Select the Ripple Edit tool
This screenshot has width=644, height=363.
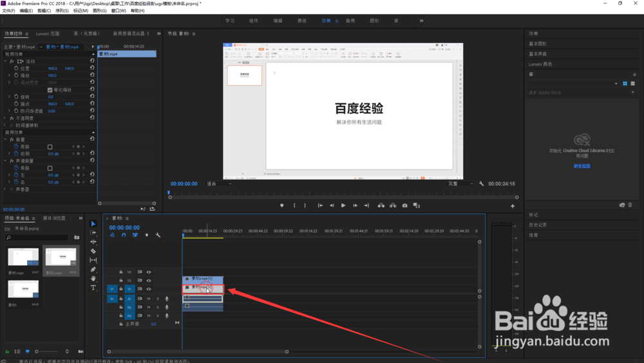click(93, 242)
